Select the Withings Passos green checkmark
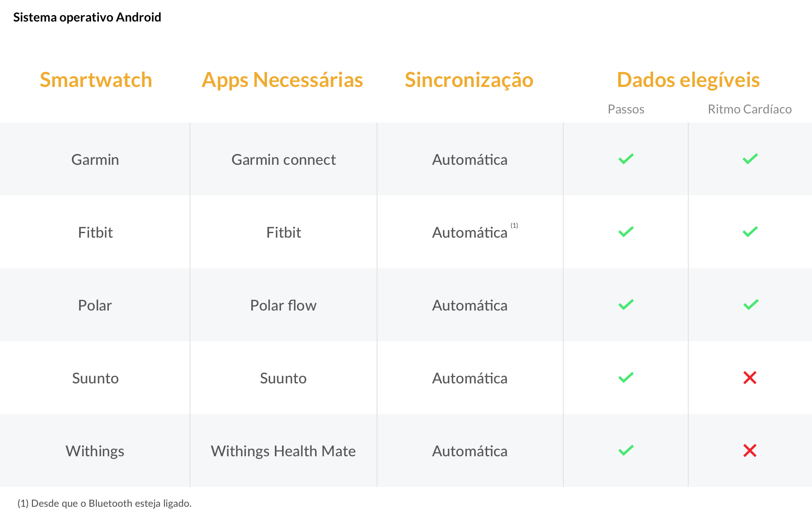 tap(626, 450)
